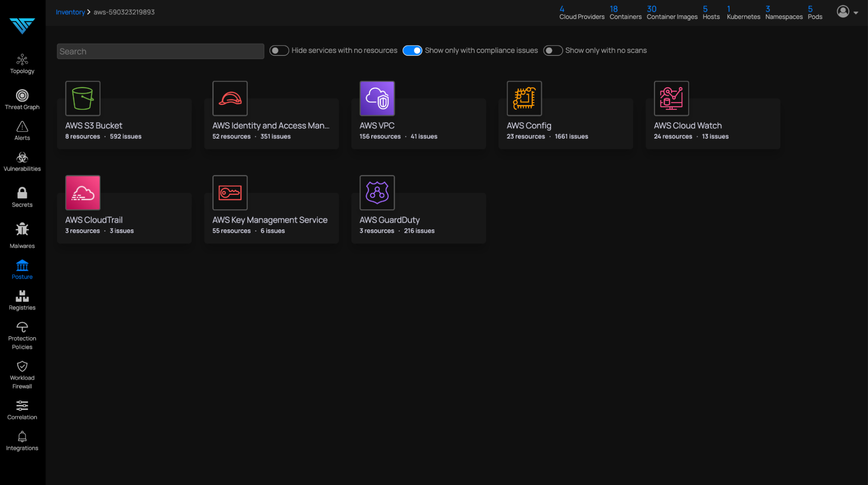Click the '24 resources' text

coord(673,136)
